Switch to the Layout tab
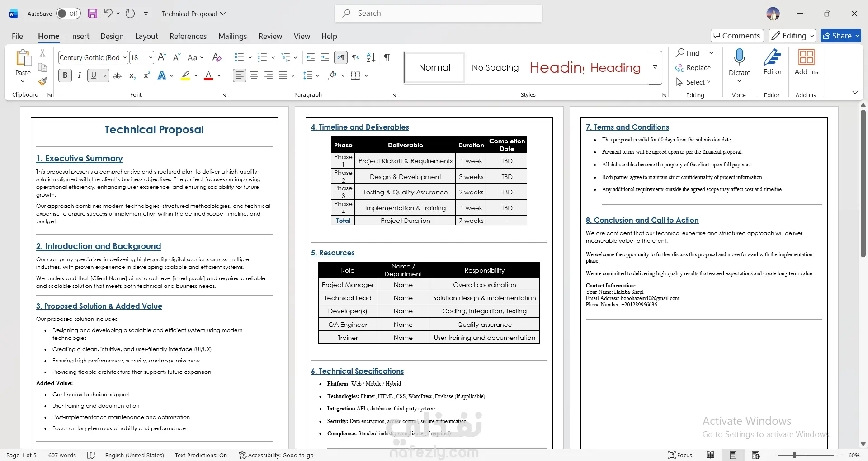The width and height of the screenshot is (868, 461). pos(146,36)
